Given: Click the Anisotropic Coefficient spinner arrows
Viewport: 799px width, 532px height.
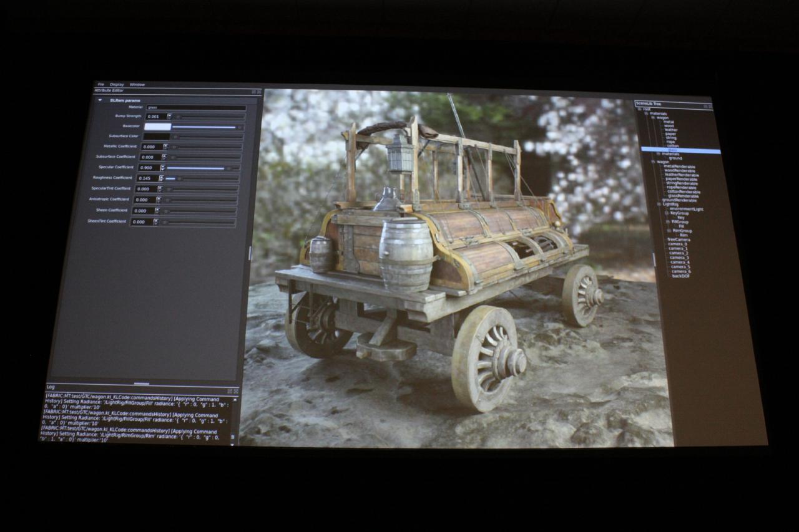Looking at the screenshot, I should click(159, 200).
